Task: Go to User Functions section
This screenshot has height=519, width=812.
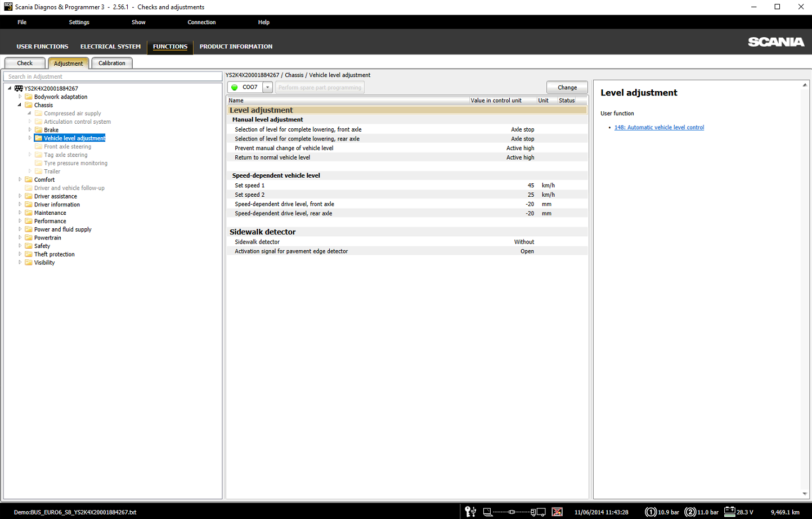Action: 42,47
